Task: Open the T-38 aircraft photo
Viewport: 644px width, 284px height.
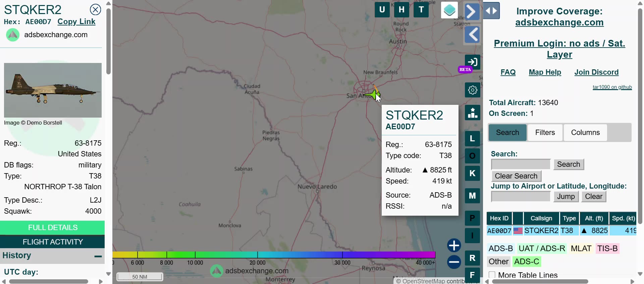Action: click(x=53, y=90)
